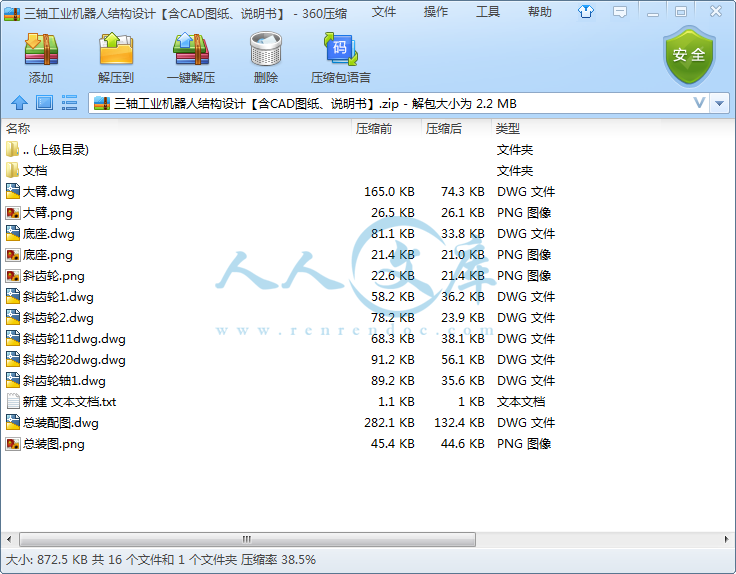Open the 文档 folder icon
The width and height of the screenshot is (736, 574).
point(13,170)
